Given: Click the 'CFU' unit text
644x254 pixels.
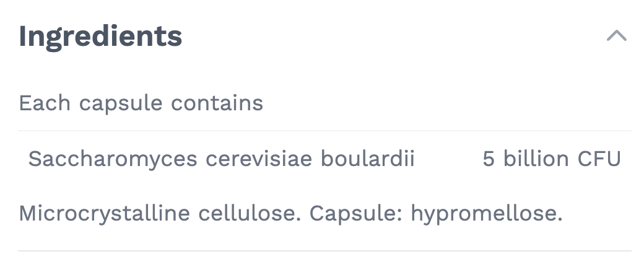Looking at the screenshot, I should pyautogui.click(x=599, y=159).
